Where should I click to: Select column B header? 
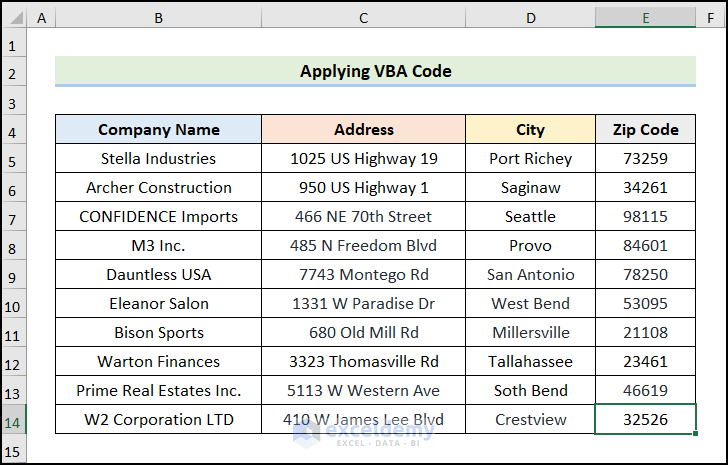coord(158,18)
